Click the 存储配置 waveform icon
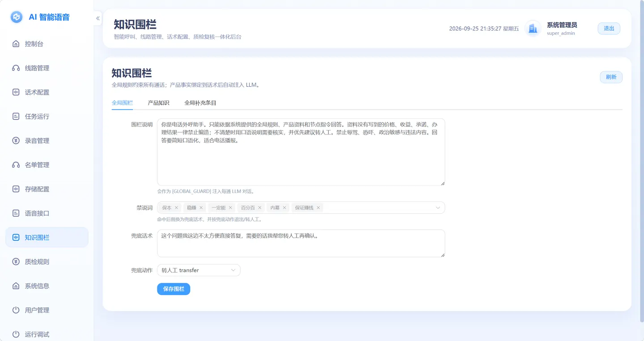 pos(16,189)
